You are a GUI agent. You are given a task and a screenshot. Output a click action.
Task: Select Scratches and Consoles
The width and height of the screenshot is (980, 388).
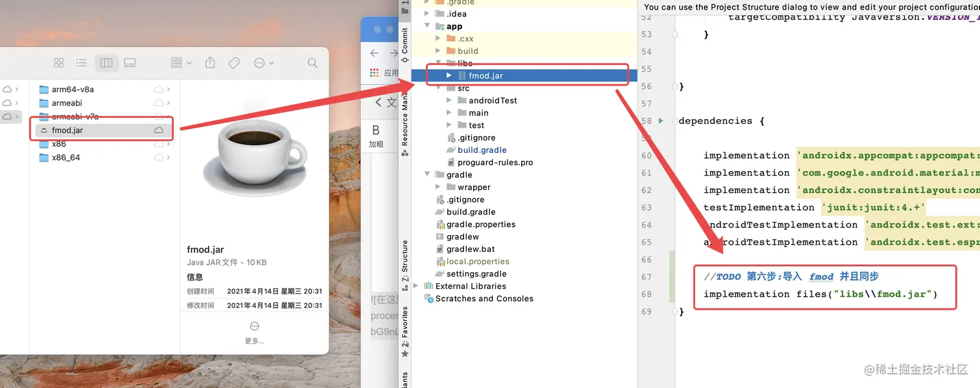(x=484, y=299)
